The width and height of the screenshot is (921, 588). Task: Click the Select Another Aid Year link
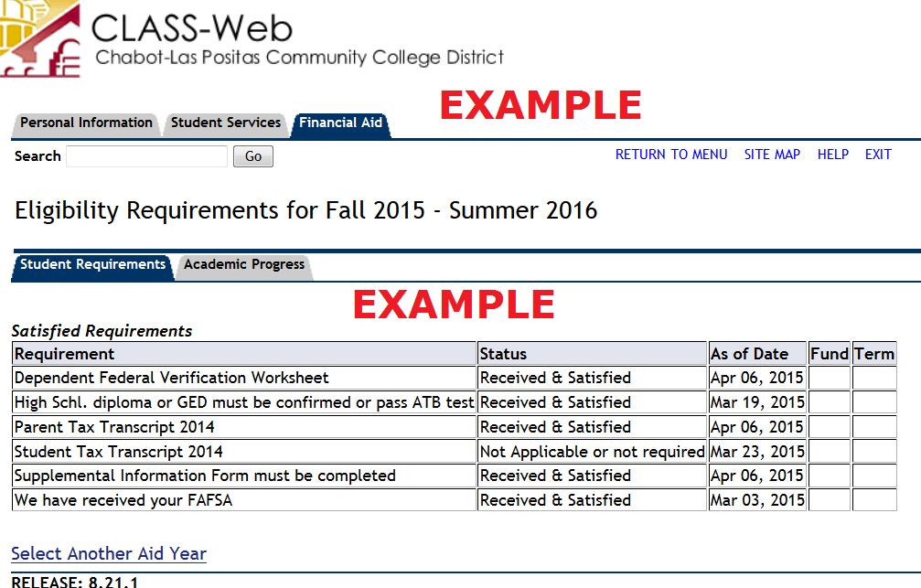[x=109, y=553]
